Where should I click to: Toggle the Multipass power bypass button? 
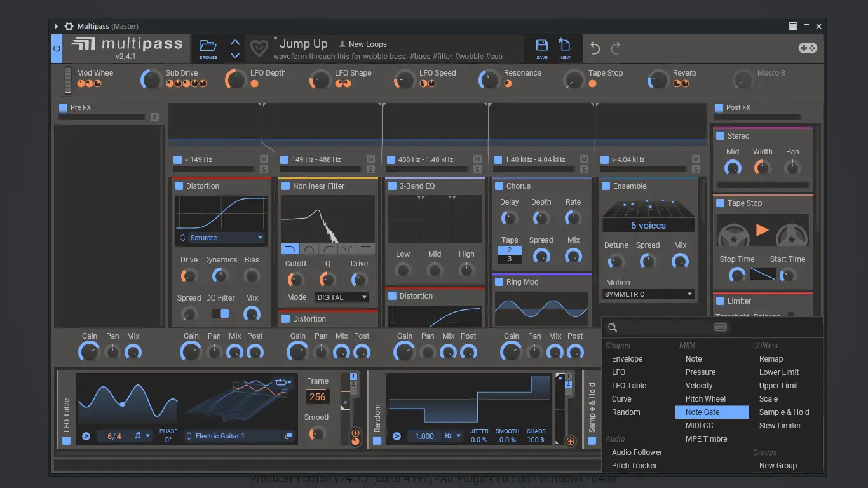pyautogui.click(x=57, y=48)
